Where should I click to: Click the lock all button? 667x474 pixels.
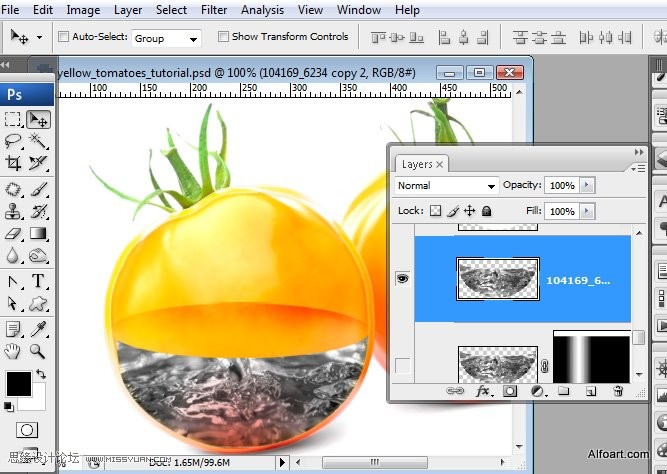click(486, 212)
